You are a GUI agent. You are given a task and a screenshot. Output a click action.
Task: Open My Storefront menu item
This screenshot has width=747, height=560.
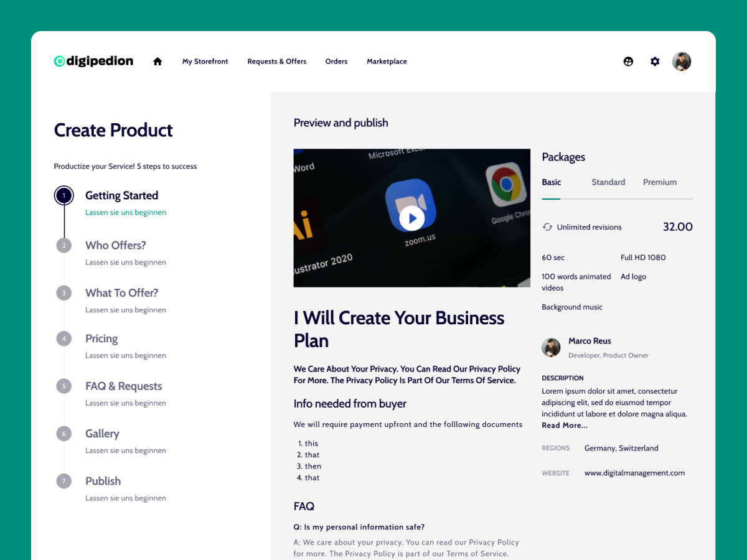[205, 62]
